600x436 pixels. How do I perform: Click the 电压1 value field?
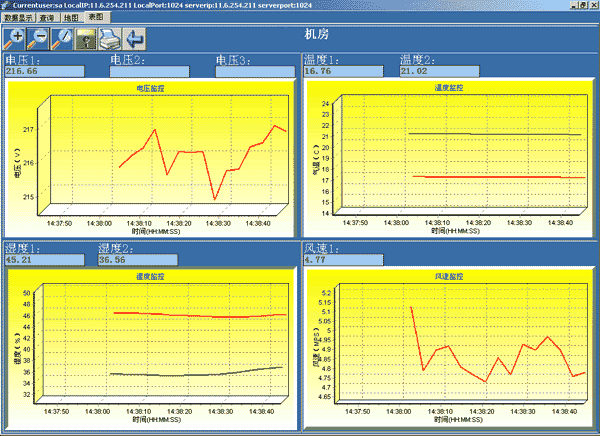click(x=44, y=72)
